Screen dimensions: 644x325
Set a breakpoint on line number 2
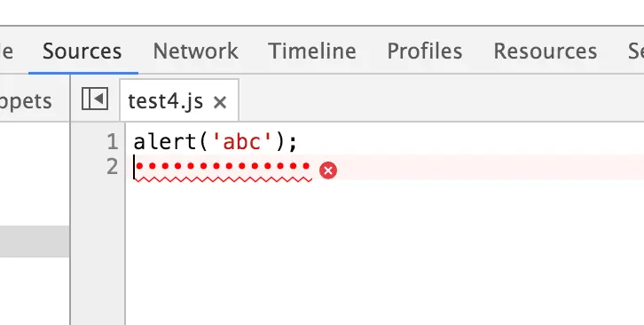[112, 167]
